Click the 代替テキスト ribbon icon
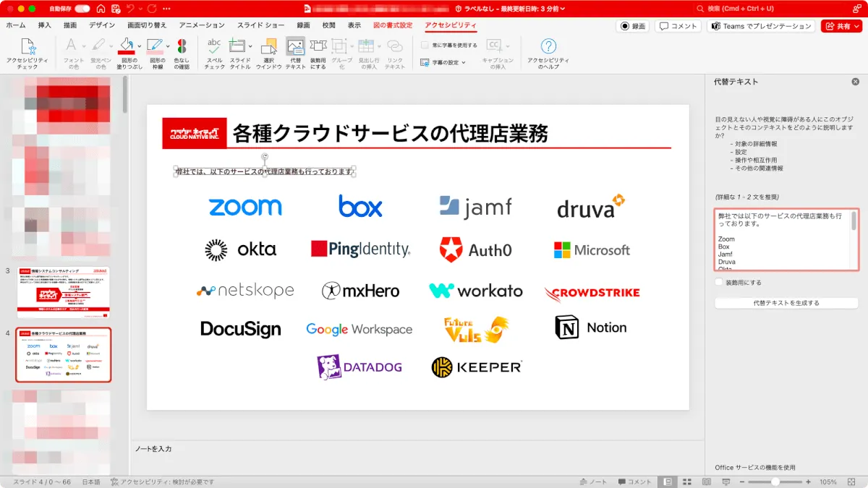The image size is (868, 488). pyautogui.click(x=295, y=53)
